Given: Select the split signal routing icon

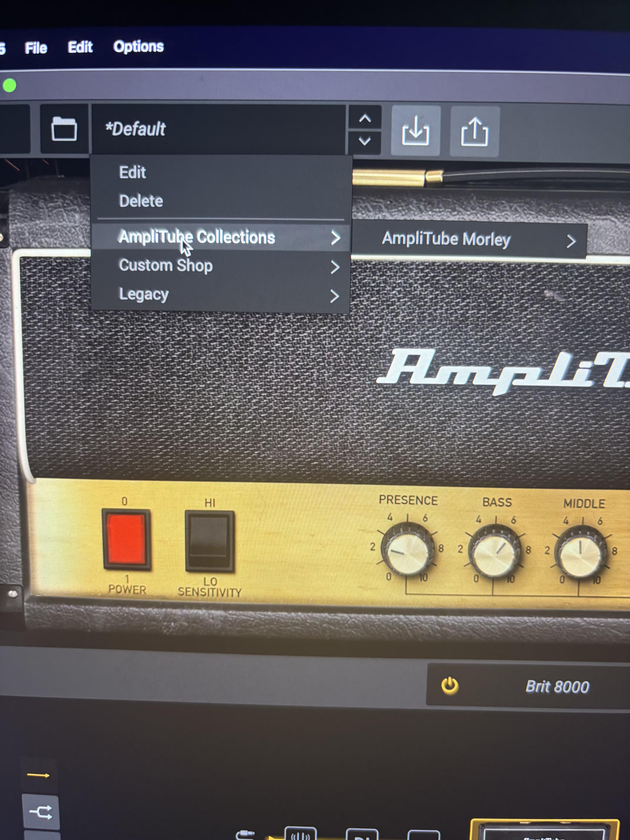Looking at the screenshot, I should click(41, 812).
